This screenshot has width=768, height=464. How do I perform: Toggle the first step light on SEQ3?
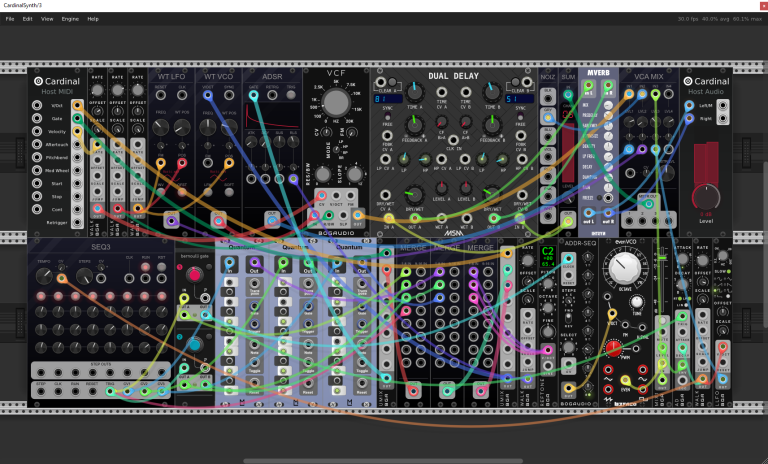[41, 296]
